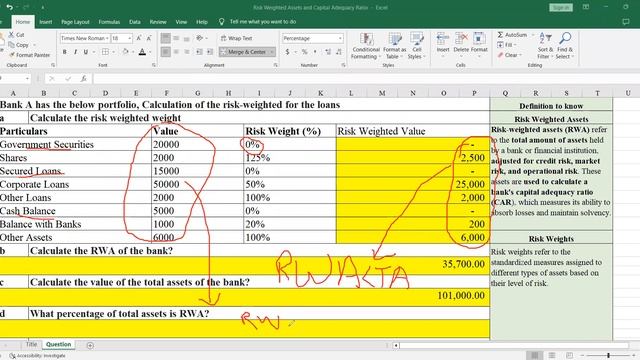Viewport: 640px width, 360px height.
Task: Click the Insert Function fx icon
Action: (x=84, y=78)
